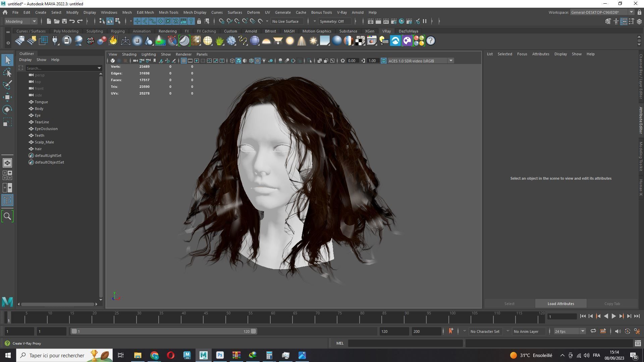Open the Modeling menu set dropdown
The width and height of the screenshot is (644, 362).
pos(20,21)
